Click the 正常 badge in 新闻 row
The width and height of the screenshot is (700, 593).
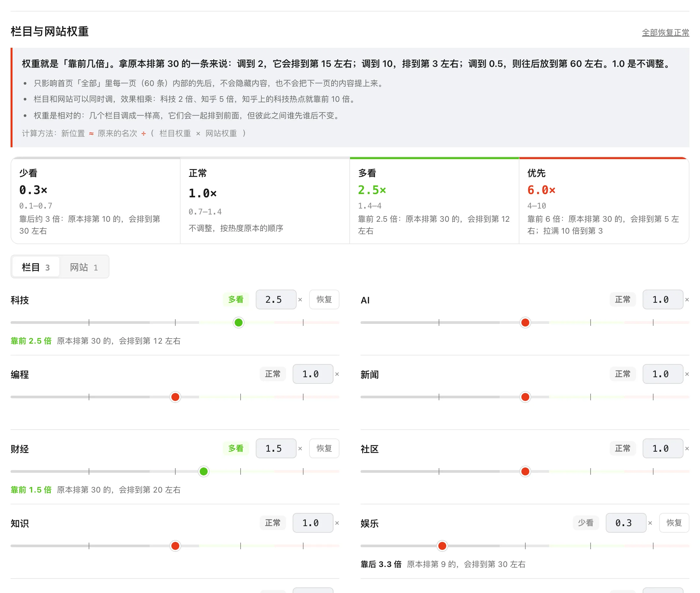[622, 374]
